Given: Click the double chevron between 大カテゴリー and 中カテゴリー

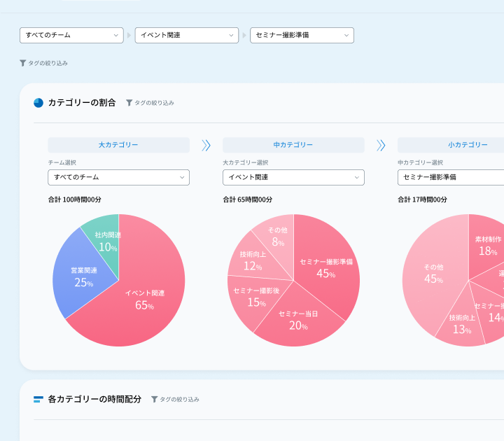Looking at the screenshot, I should [x=206, y=146].
